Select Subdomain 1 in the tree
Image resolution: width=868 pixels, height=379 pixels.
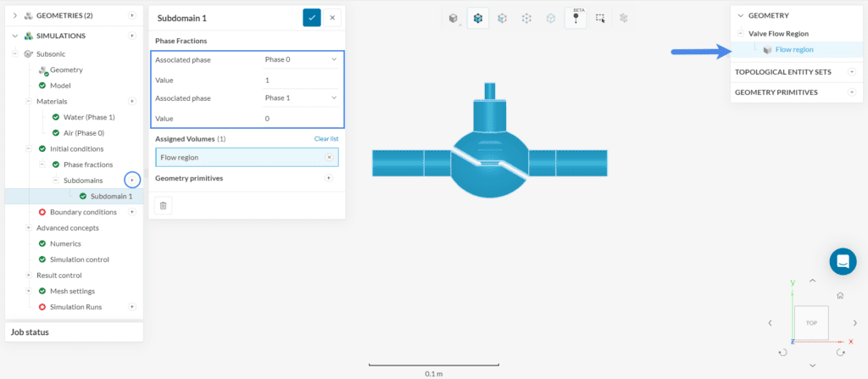click(x=111, y=196)
